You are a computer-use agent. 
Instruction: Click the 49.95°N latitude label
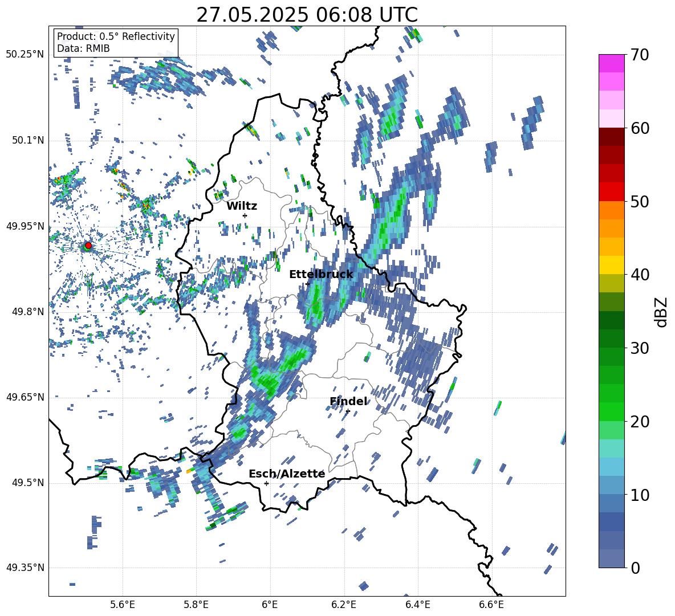click(x=25, y=226)
